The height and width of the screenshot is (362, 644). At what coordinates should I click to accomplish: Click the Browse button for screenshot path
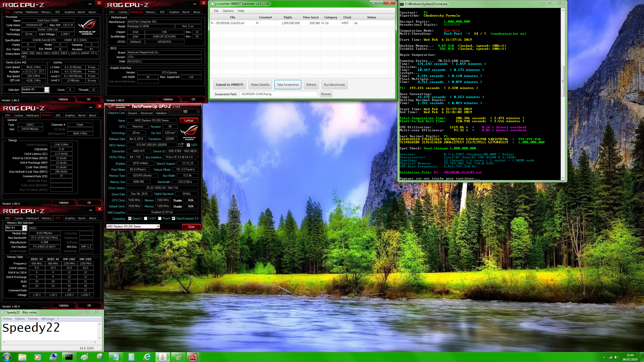(326, 94)
